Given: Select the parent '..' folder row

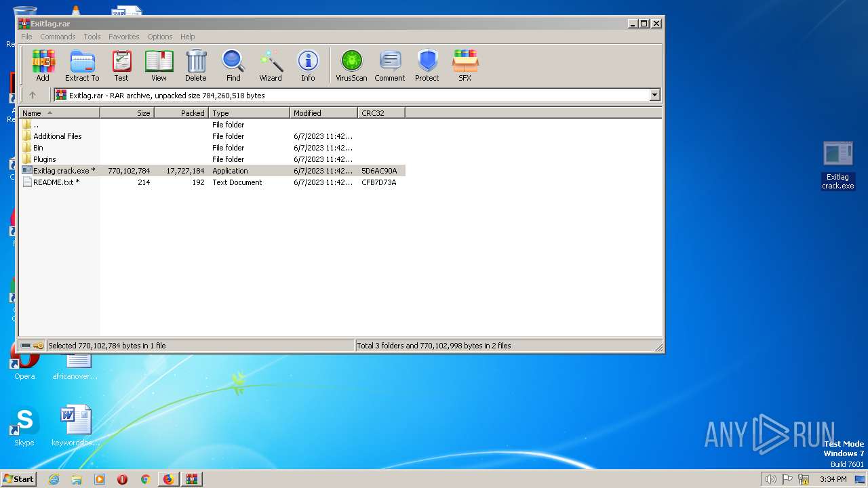Looking at the screenshot, I should [x=212, y=125].
